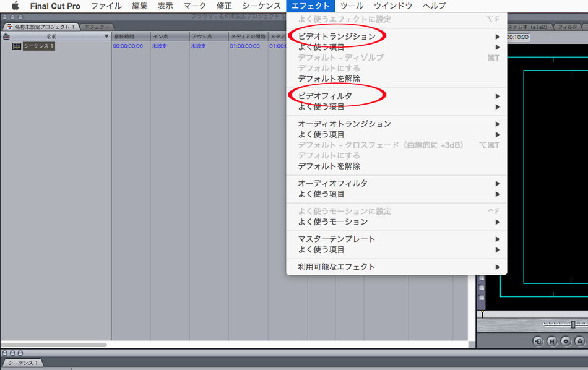
Task: Open the よく使うモーション submenu
Action: tap(397, 222)
